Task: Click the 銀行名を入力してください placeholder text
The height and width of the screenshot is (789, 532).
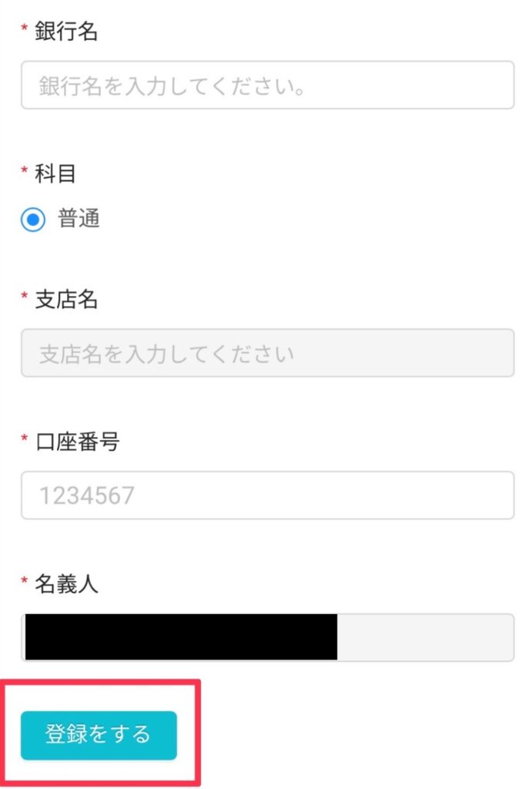Action: pyautogui.click(x=172, y=86)
